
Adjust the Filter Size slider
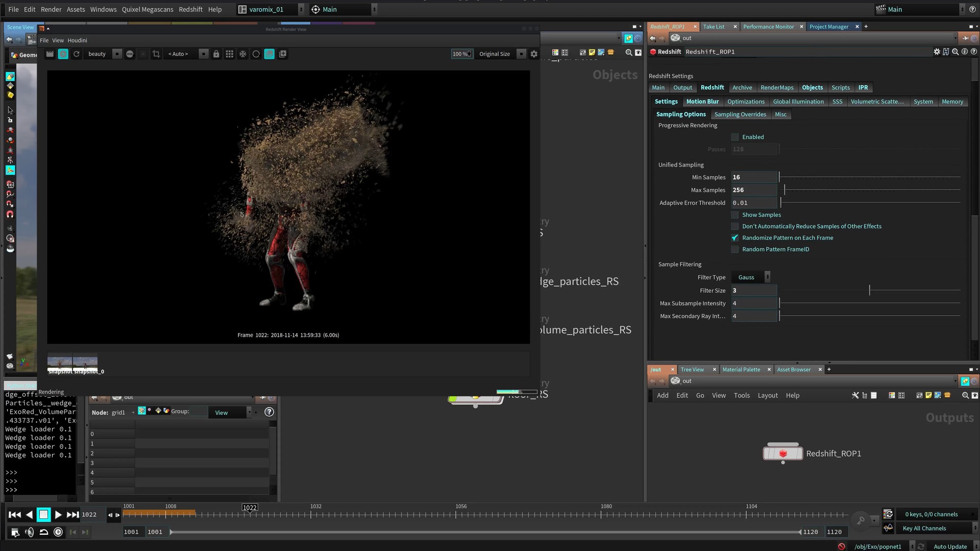pyautogui.click(x=869, y=291)
